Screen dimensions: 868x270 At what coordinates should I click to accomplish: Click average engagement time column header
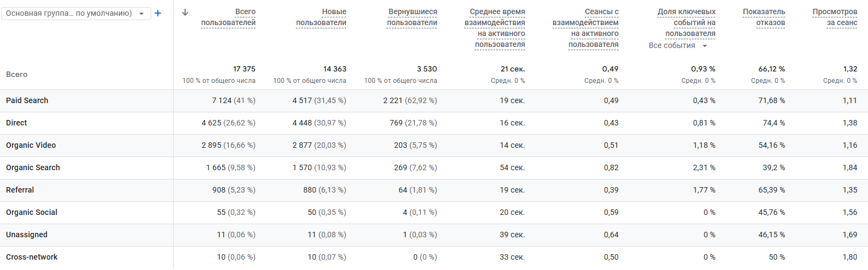tap(495, 28)
